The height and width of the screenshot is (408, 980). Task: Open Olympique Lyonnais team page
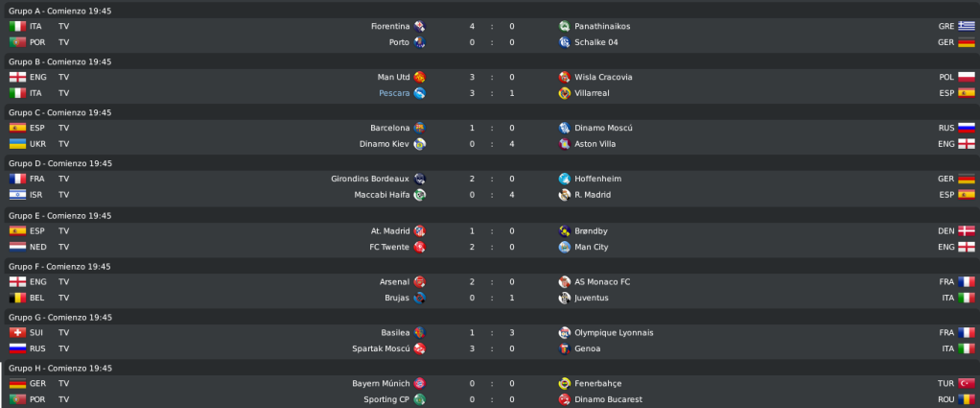[x=614, y=332]
